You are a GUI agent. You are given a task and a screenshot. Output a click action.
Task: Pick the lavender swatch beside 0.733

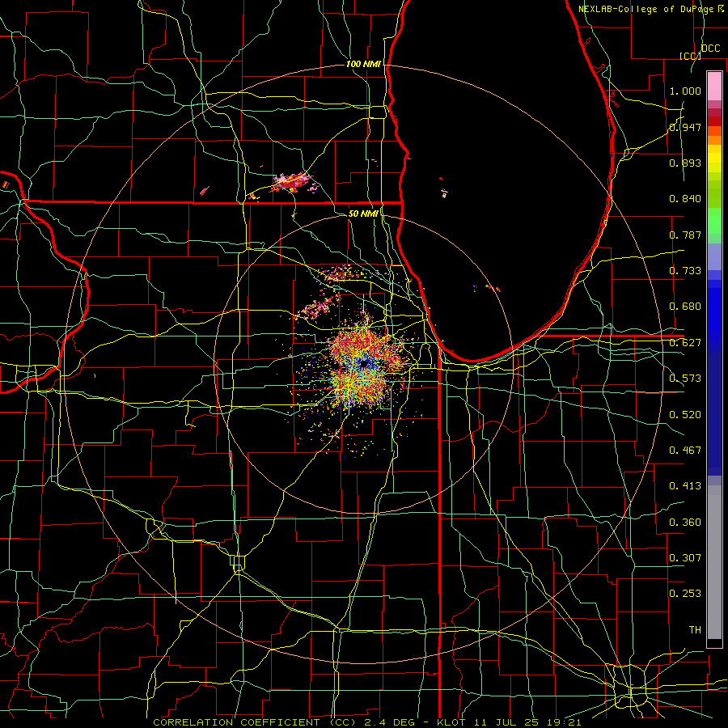[714, 258]
